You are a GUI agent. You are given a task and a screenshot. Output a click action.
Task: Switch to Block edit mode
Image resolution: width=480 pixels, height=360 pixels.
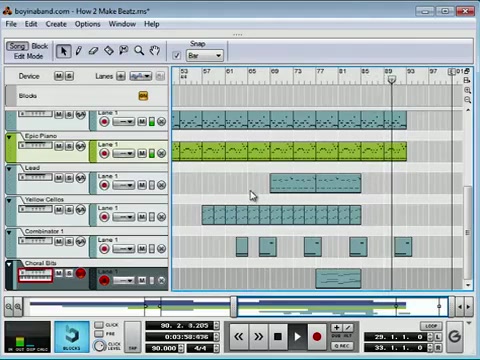[40, 46]
